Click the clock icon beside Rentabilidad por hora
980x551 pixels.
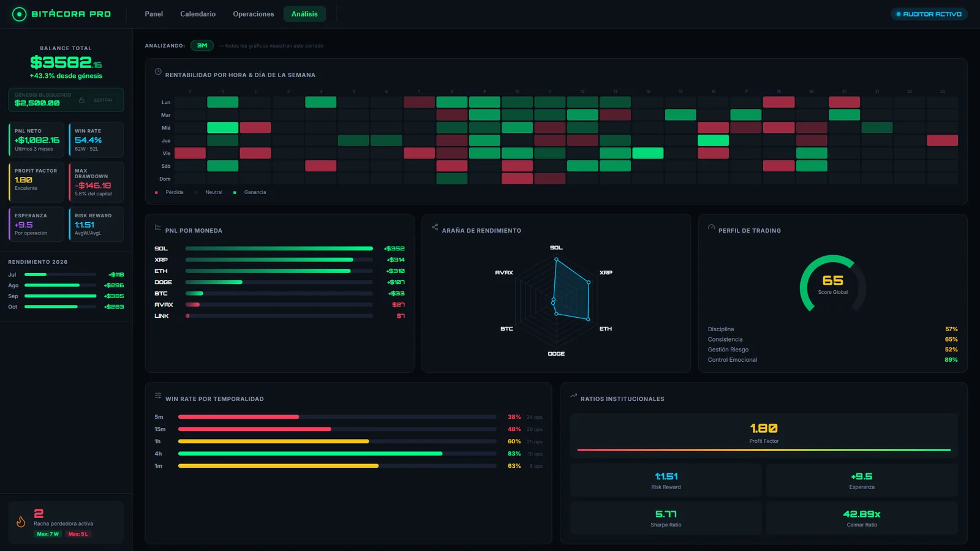pyautogui.click(x=158, y=72)
